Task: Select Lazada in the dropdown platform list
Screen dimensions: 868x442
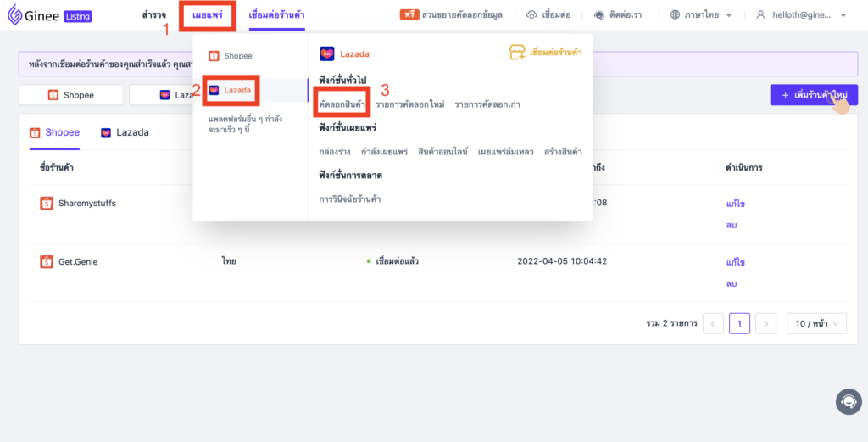Action: (x=231, y=90)
